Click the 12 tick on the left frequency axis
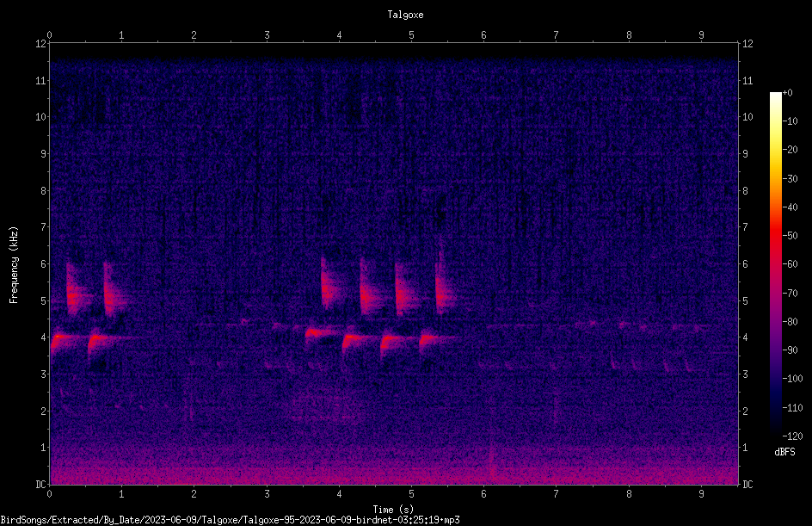812x526 pixels. pyautogui.click(x=40, y=44)
